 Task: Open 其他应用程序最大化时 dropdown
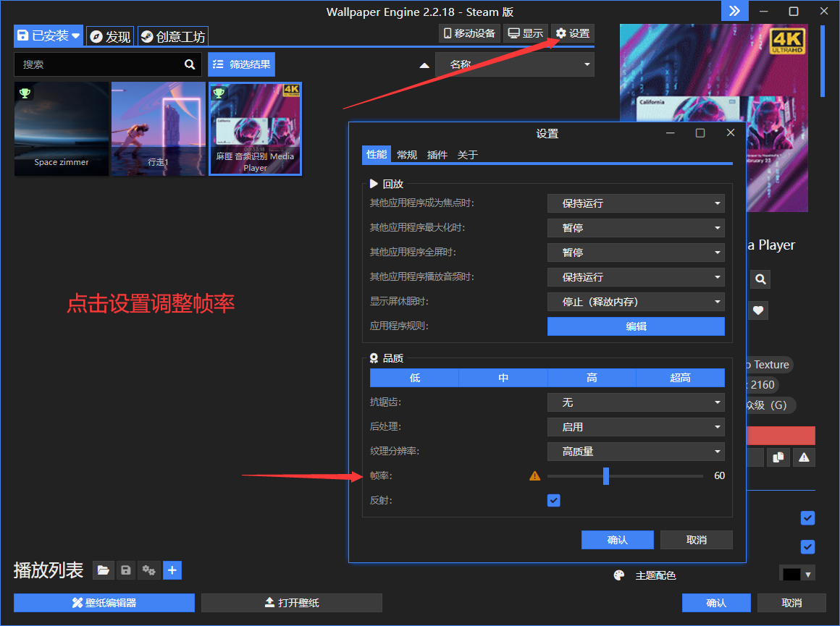[636, 228]
